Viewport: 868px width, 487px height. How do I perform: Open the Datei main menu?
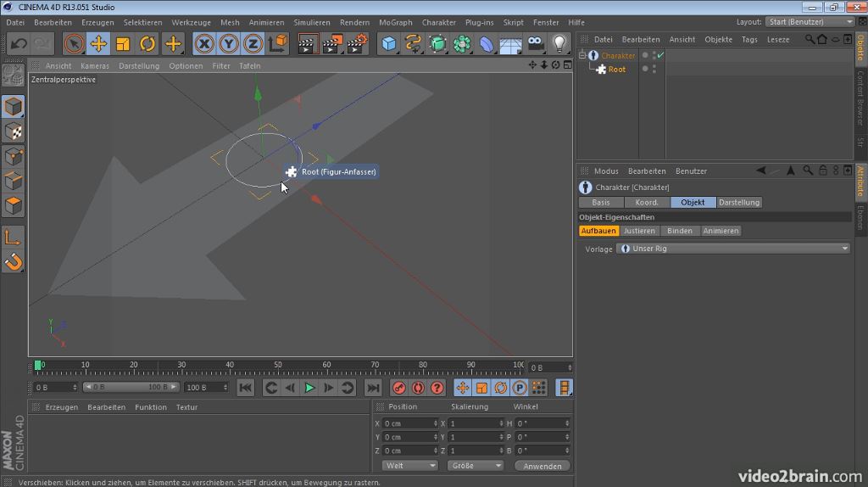click(x=15, y=22)
